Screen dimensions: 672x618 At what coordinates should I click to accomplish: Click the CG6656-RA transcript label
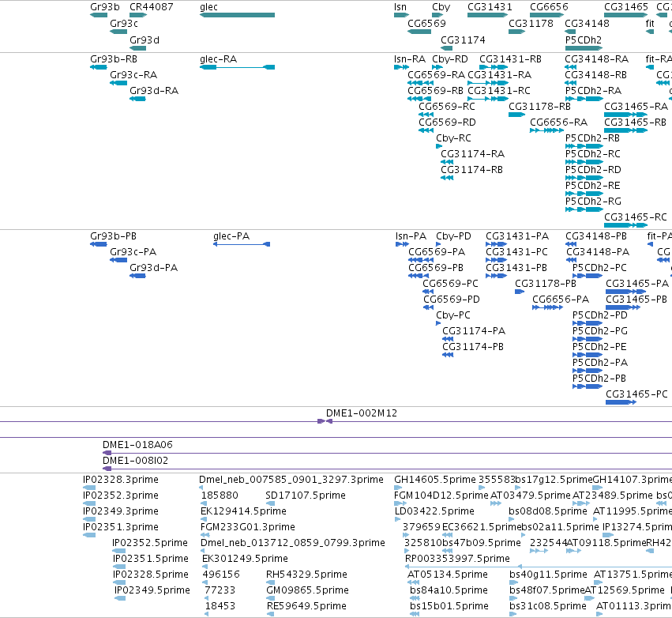pyautogui.click(x=558, y=122)
